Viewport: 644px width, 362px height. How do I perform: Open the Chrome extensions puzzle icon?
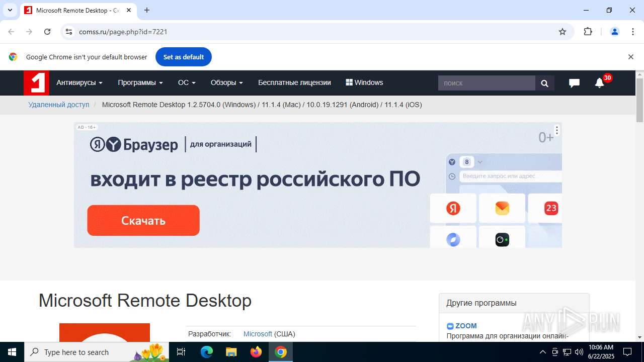click(588, 32)
